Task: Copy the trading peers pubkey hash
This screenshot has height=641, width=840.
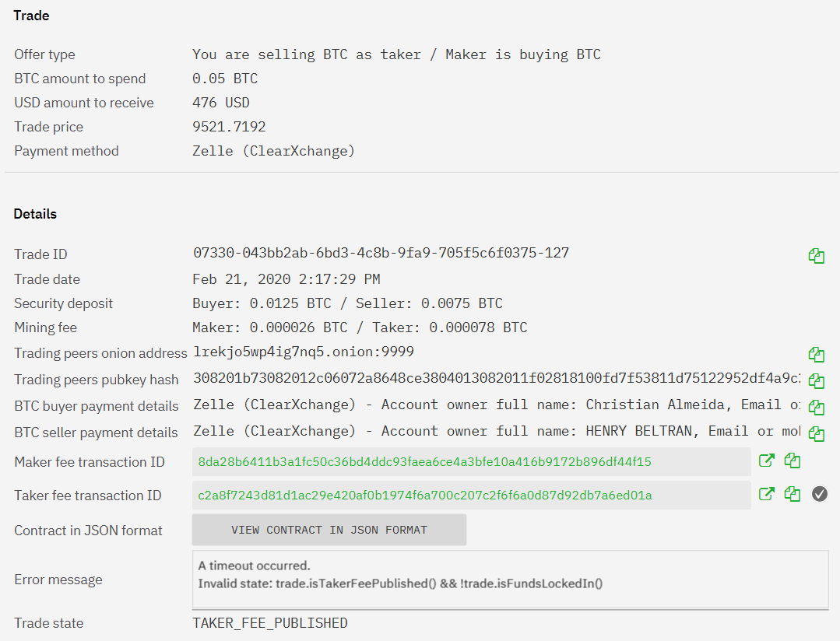Action: [x=816, y=381]
